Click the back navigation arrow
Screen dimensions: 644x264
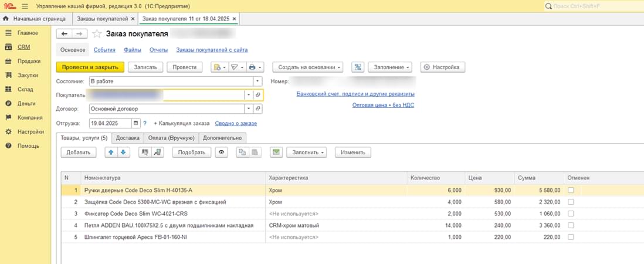[x=65, y=34]
